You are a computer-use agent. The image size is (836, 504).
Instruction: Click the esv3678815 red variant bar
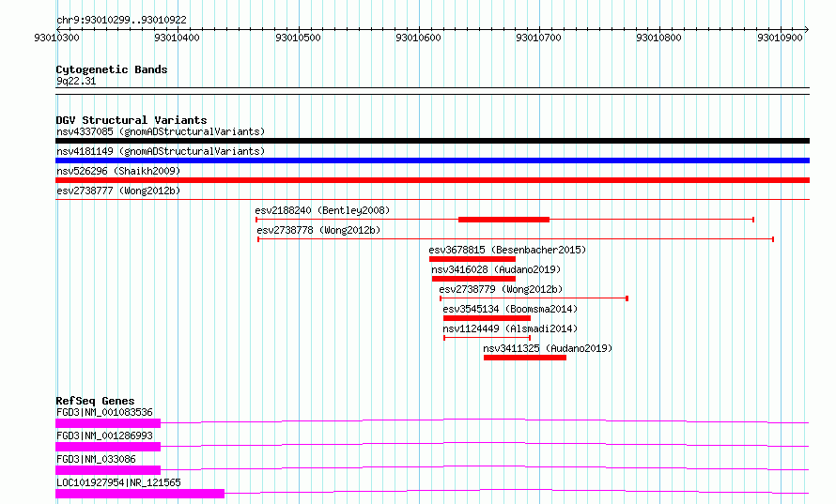[x=472, y=259]
